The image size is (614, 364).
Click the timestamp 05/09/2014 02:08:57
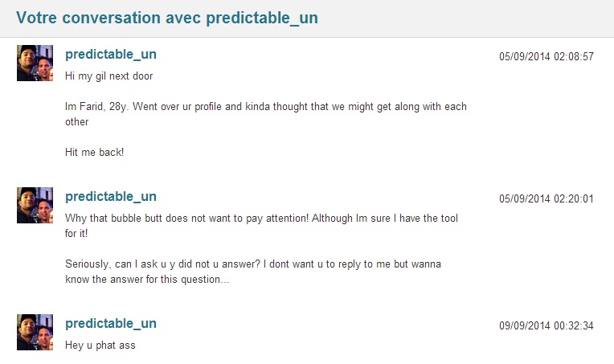[x=546, y=56]
